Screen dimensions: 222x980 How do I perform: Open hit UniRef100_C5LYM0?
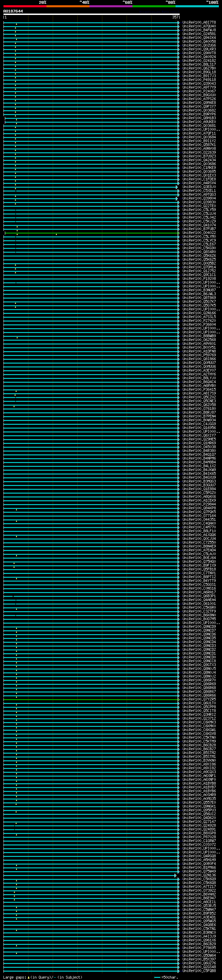point(199,237)
